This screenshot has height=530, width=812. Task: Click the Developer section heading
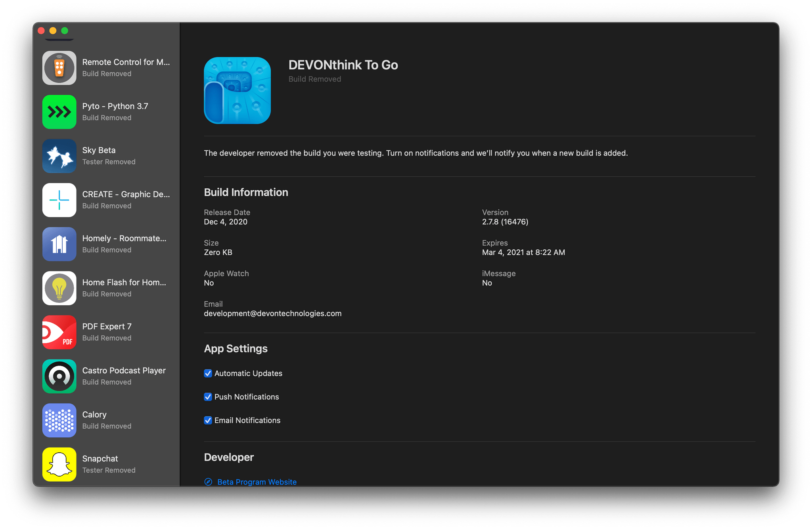tap(229, 457)
